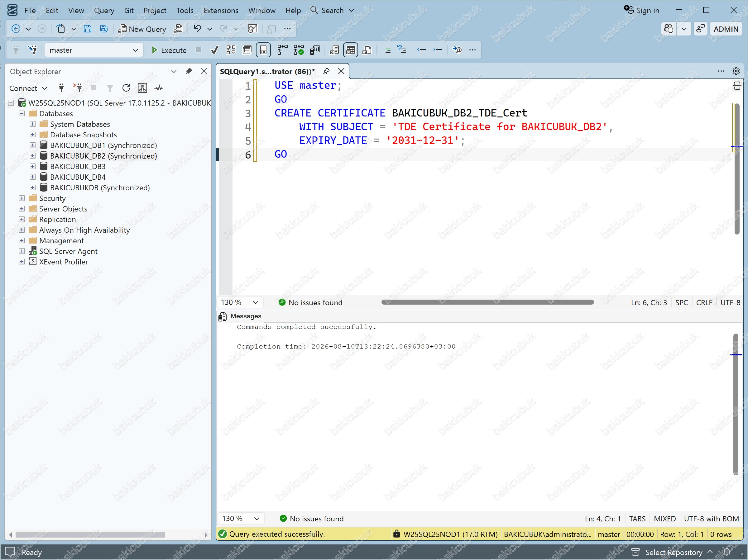748x560 pixels.
Task: Click the editor horizontal scrollbar
Action: click(x=487, y=302)
